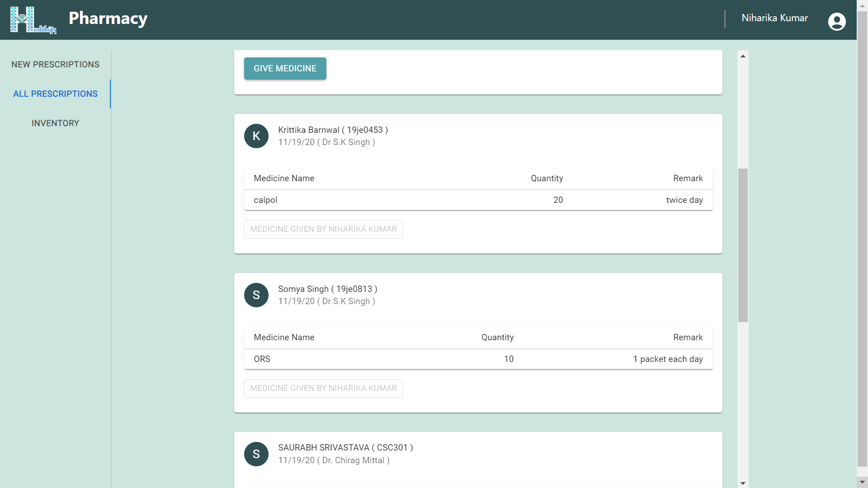The width and height of the screenshot is (868, 488).
Task: Click the Pharmacy header title
Action: [108, 19]
